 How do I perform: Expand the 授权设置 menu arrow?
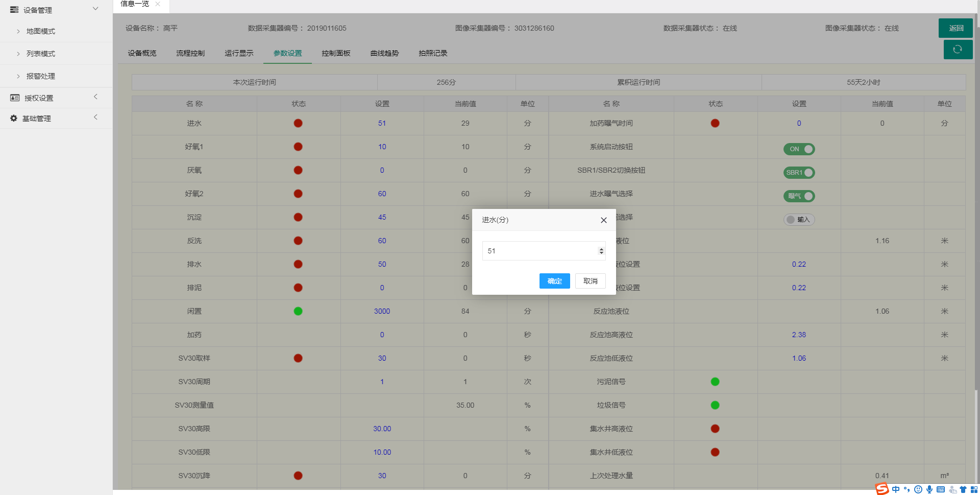pos(95,97)
